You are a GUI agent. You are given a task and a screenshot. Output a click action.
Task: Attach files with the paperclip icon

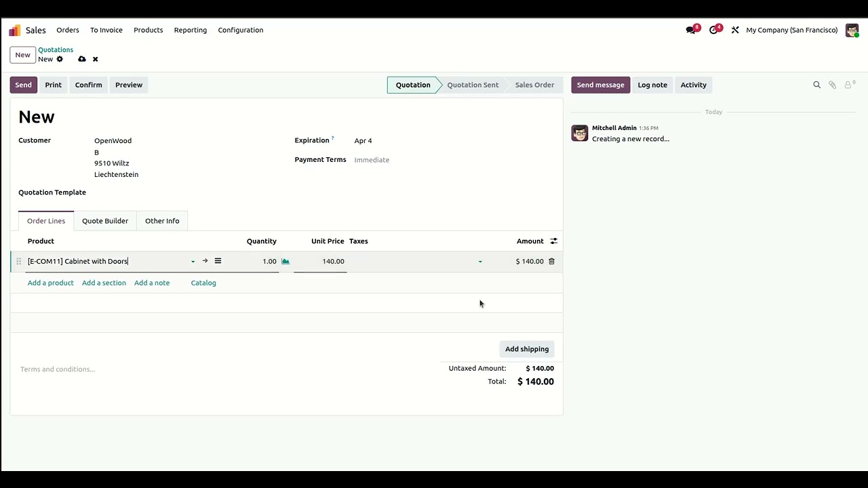tap(832, 85)
